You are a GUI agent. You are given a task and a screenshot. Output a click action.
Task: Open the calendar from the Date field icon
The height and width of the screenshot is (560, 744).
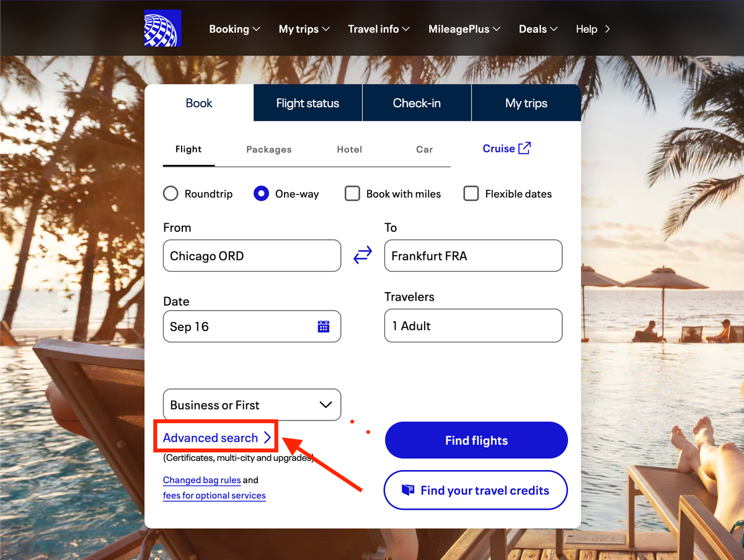(x=325, y=326)
